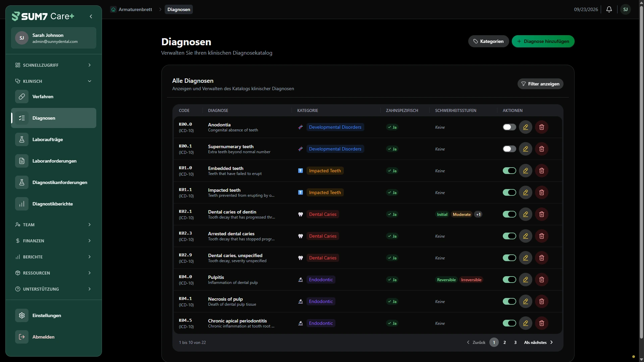The width and height of the screenshot is (644, 362).
Task: Delete the Pulpitis diagnosis via trash icon
Action: 541,280
